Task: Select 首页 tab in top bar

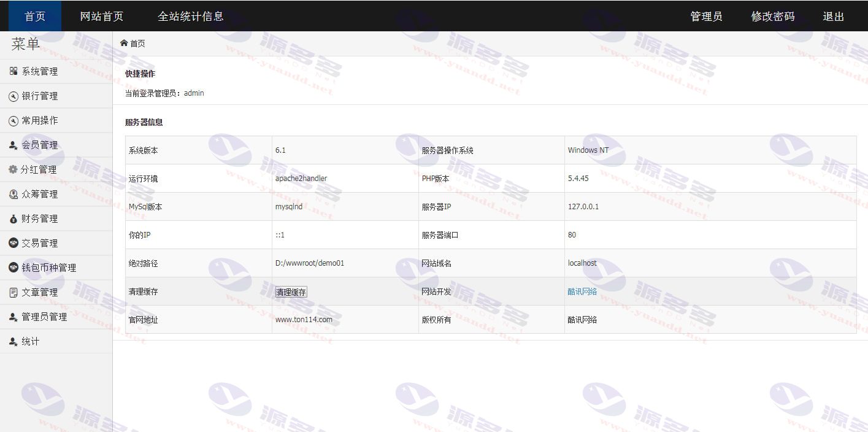Action: [35, 16]
